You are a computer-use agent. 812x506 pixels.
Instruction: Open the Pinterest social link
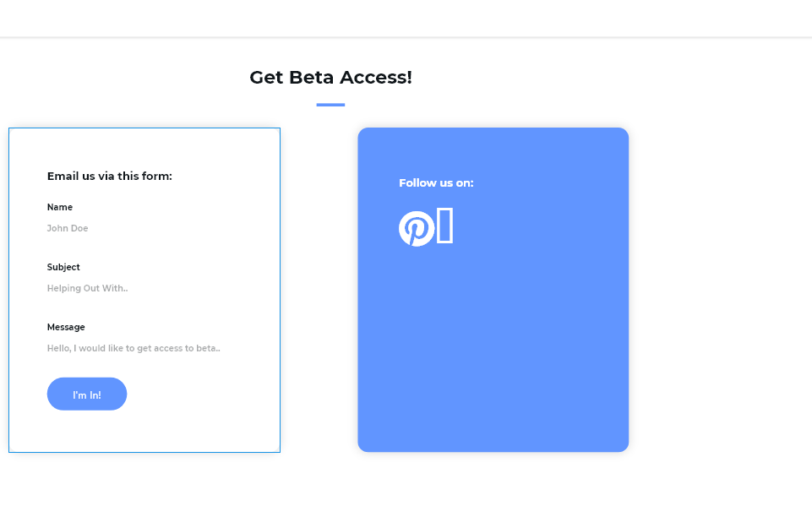click(x=416, y=228)
